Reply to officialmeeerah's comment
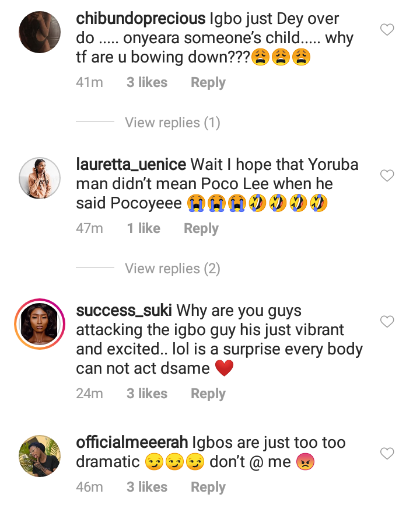This screenshot has width=420, height=508. coord(208,488)
